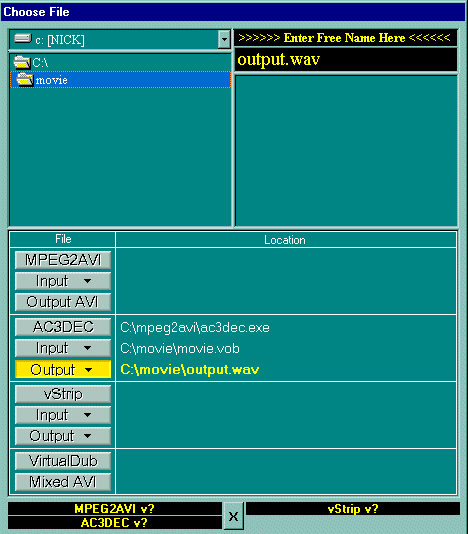This screenshot has width=468, height=534.
Task: Expand the MPEG2AVI Input dropdown
Action: pos(63,281)
